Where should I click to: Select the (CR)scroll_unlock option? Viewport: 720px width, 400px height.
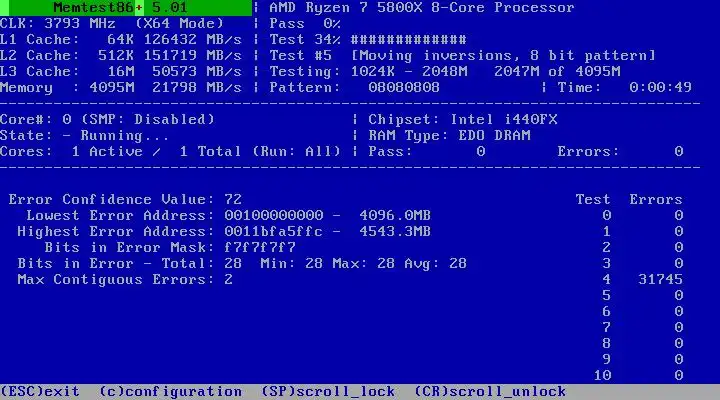[490, 392]
